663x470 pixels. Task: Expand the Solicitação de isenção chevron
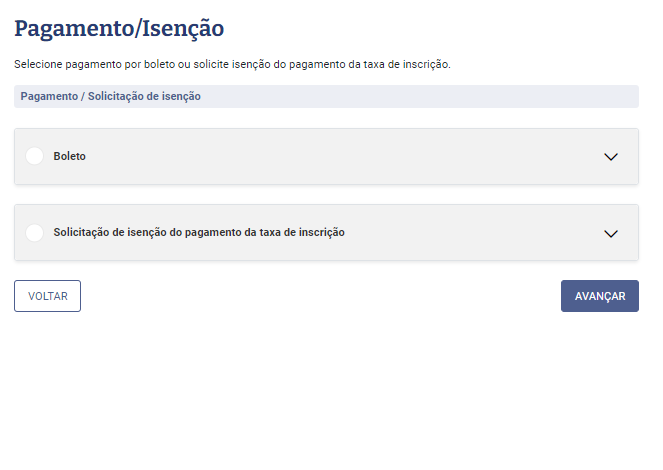611,234
